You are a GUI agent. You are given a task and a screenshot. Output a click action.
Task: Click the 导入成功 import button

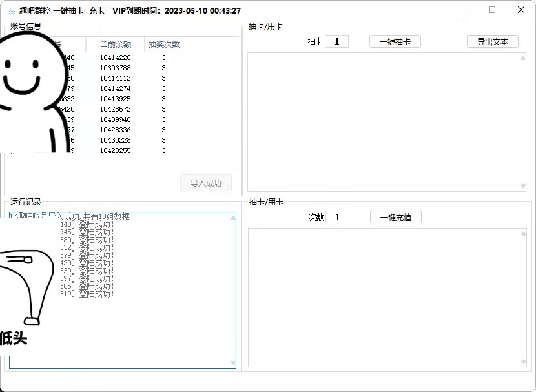tap(205, 183)
